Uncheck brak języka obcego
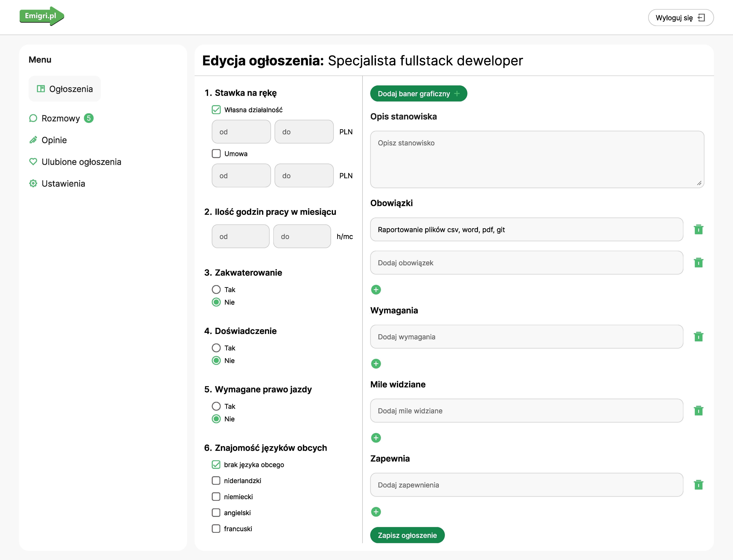Viewport: 733px width, 560px height. 216,465
